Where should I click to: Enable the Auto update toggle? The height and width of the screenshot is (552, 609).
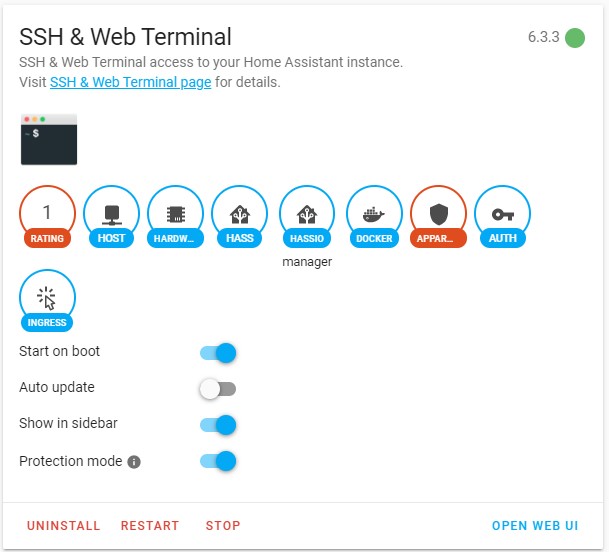pos(218,388)
